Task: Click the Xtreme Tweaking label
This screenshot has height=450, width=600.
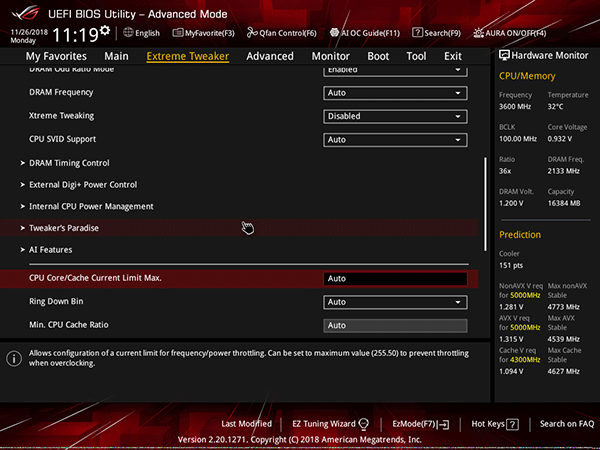Action: [62, 116]
